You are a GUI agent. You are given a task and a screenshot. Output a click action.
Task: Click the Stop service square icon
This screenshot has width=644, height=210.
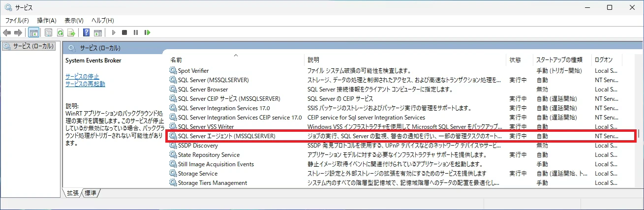(124, 33)
